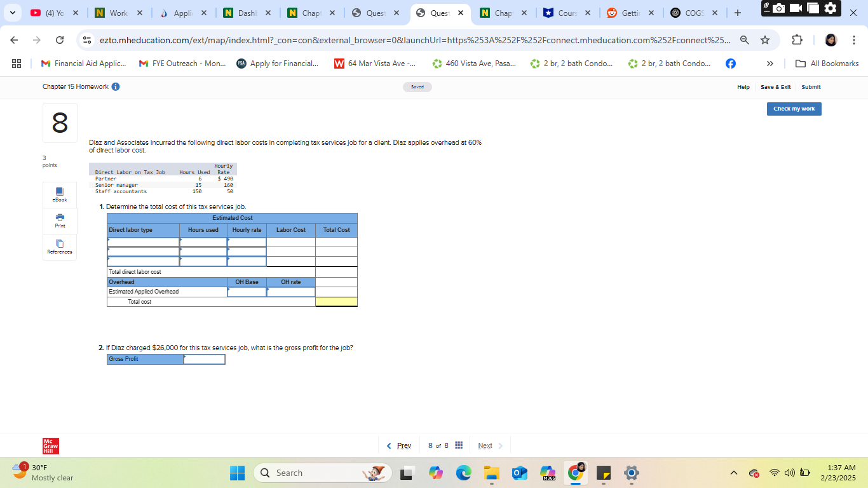
Task: Open the Apps grid in bookmarks bar
Action: (x=17, y=64)
